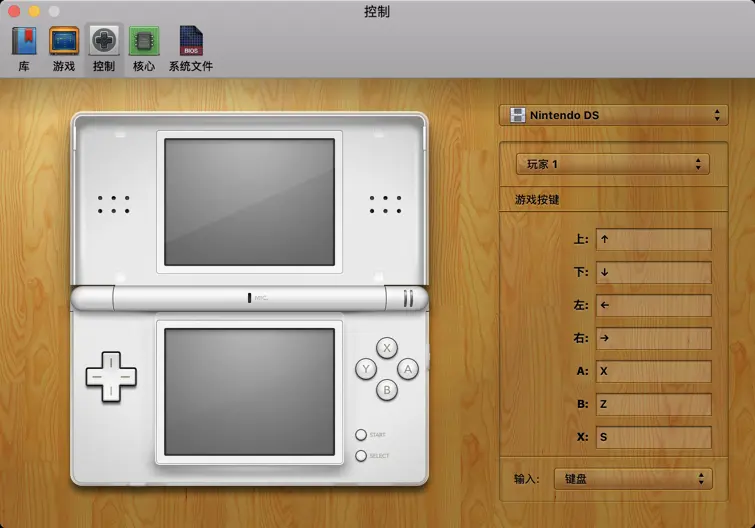Click the X button on the DS

[x=387, y=348]
